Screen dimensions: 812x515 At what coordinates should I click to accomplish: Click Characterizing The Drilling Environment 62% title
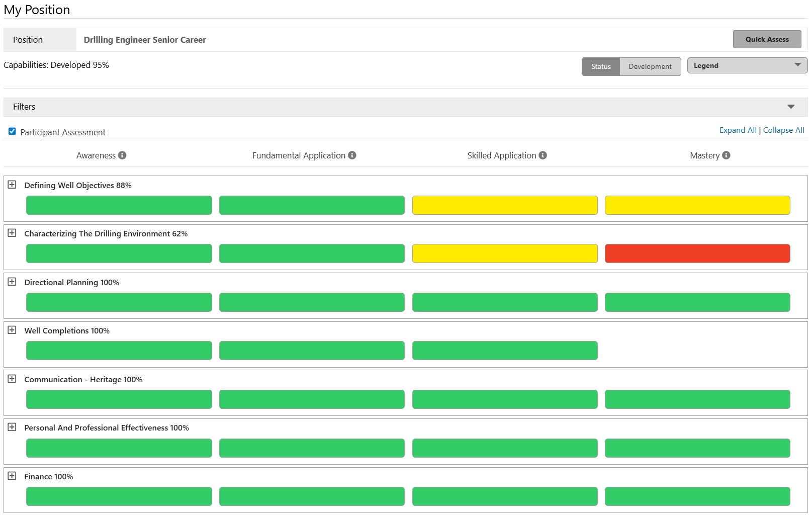click(x=106, y=233)
